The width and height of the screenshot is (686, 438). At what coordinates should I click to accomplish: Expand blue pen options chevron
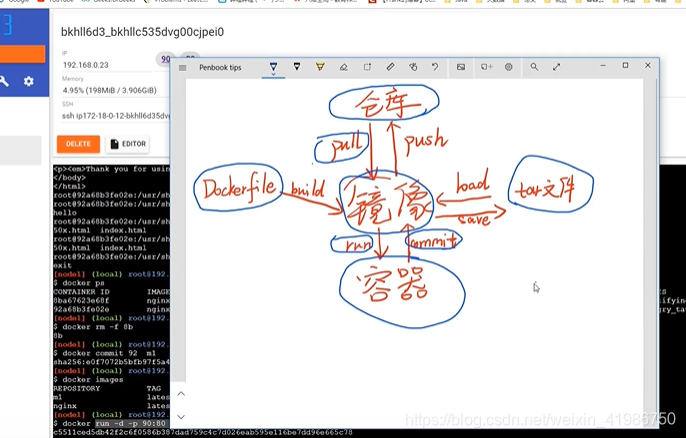pos(273,74)
